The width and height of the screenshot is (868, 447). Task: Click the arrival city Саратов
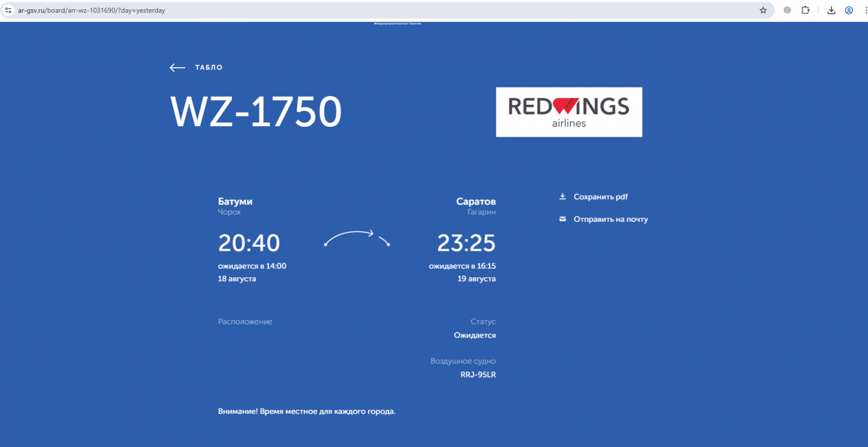tap(476, 201)
